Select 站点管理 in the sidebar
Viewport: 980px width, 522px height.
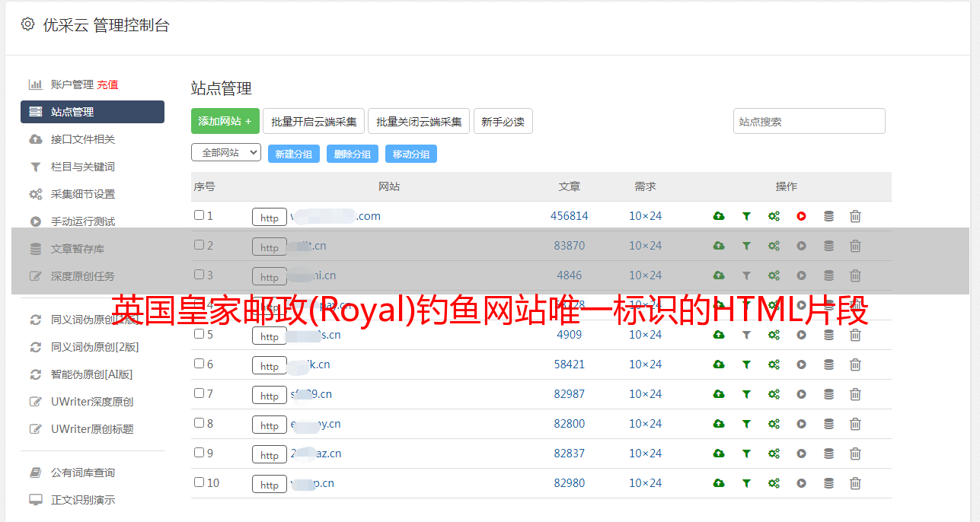[x=92, y=112]
